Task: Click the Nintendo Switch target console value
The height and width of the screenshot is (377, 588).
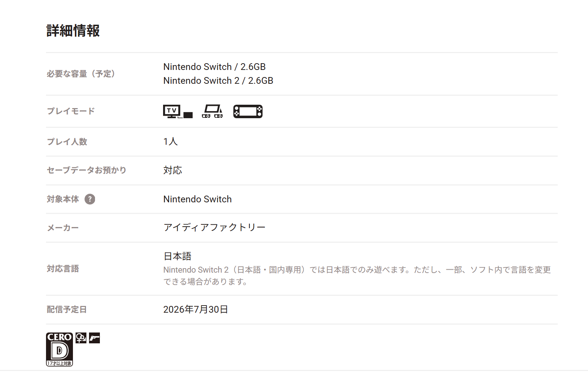Action: pos(197,199)
